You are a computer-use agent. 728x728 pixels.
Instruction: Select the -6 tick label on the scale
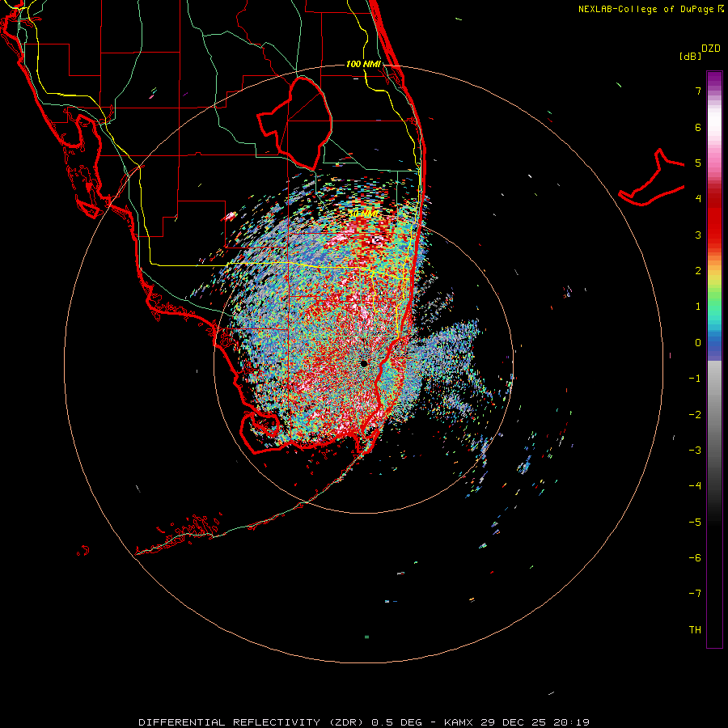click(x=695, y=558)
